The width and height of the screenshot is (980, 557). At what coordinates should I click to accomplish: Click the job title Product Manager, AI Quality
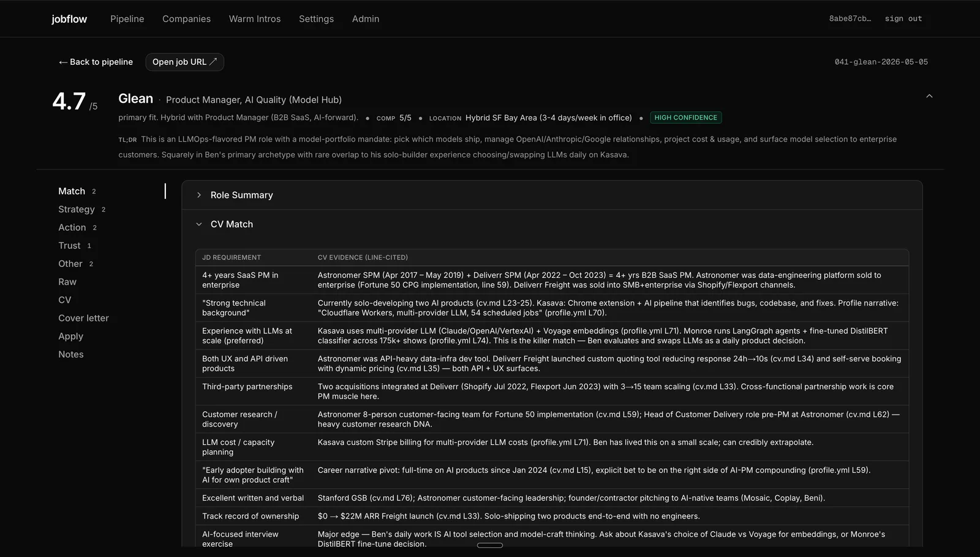tap(254, 100)
